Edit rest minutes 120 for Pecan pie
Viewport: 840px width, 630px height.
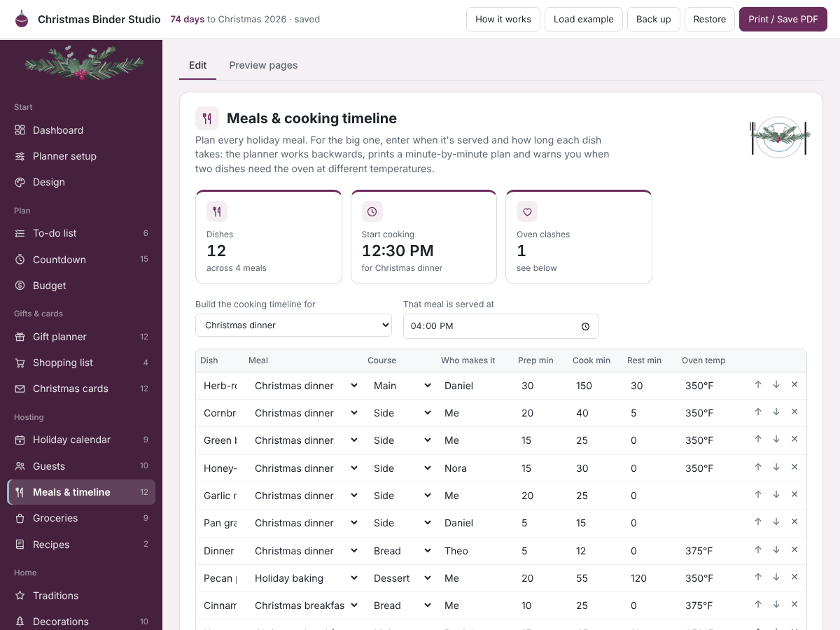coord(650,578)
